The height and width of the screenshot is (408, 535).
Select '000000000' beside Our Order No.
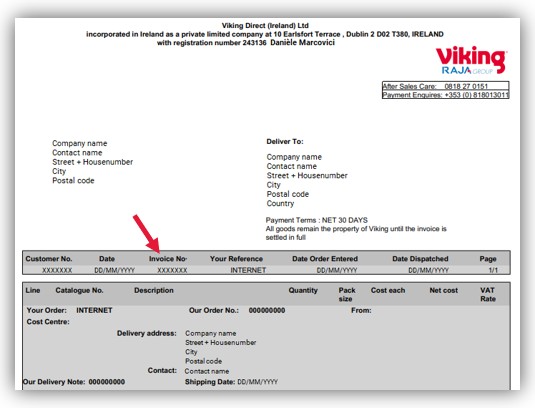tap(267, 310)
